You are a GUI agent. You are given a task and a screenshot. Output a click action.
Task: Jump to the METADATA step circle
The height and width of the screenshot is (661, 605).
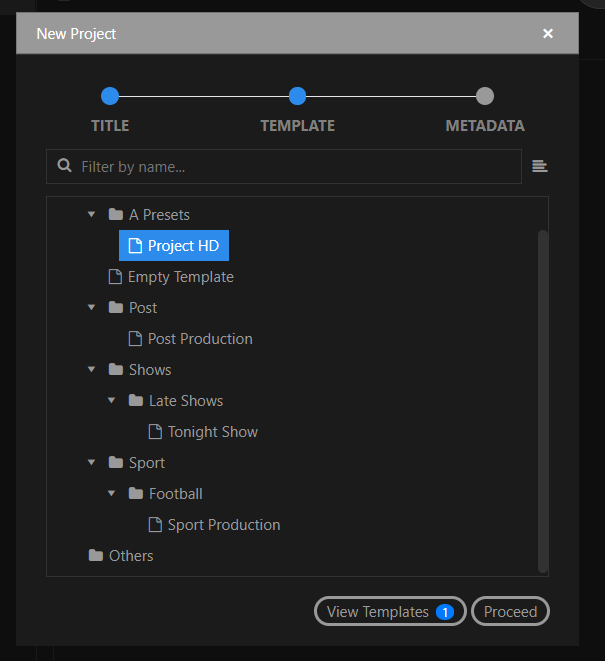click(x=485, y=96)
